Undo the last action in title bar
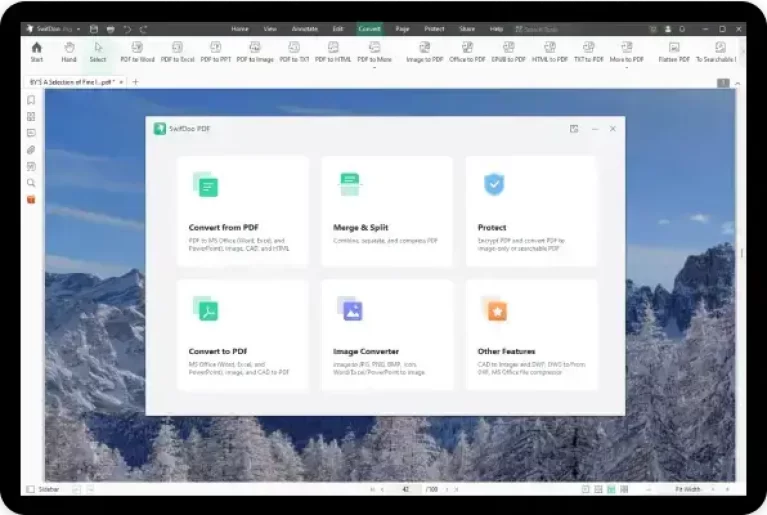The width and height of the screenshot is (767, 515). point(127,29)
